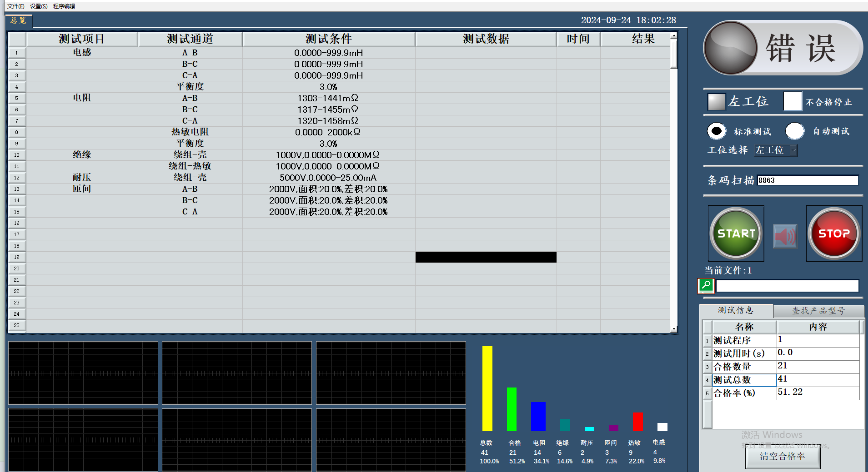Select the 自动测试 radio button
868x472 pixels.
[795, 131]
